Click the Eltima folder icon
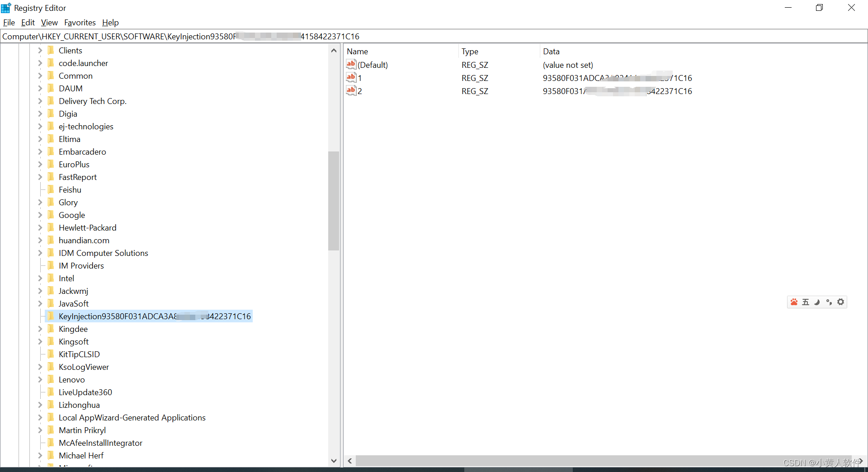 (51, 139)
